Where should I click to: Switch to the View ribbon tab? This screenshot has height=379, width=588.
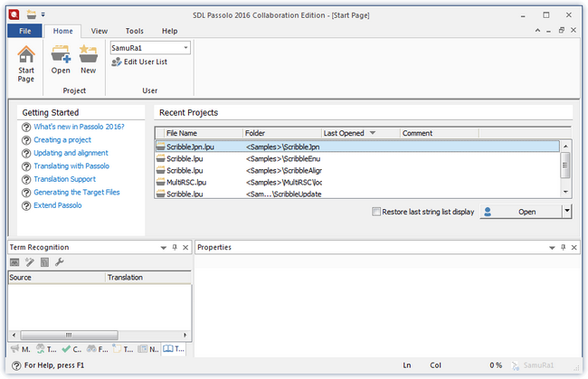point(99,31)
